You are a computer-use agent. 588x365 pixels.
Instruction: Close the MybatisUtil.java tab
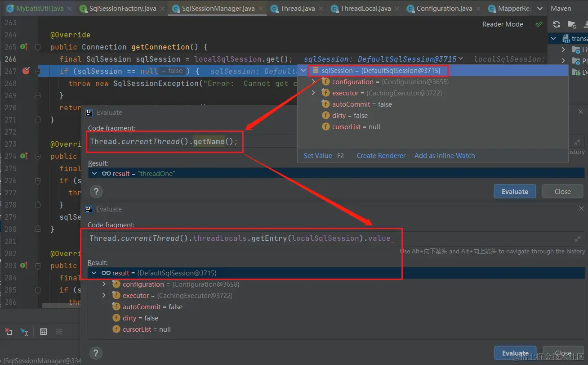[x=69, y=9]
